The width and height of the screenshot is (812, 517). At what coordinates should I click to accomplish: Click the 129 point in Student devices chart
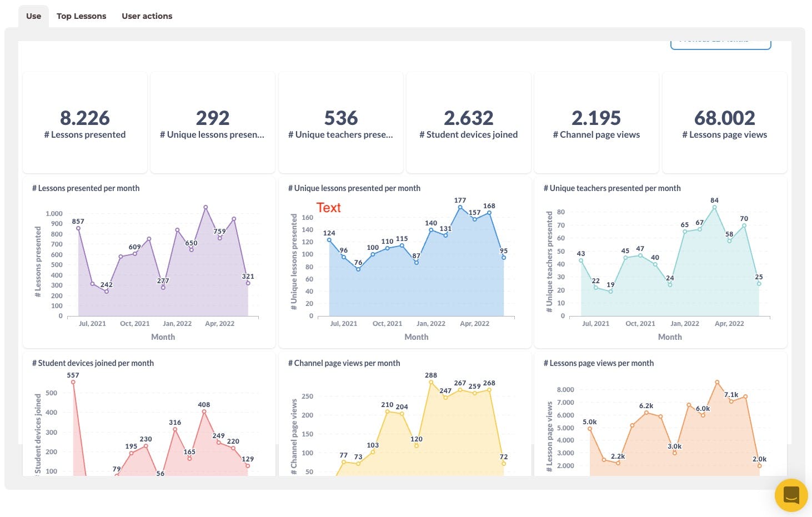point(248,466)
